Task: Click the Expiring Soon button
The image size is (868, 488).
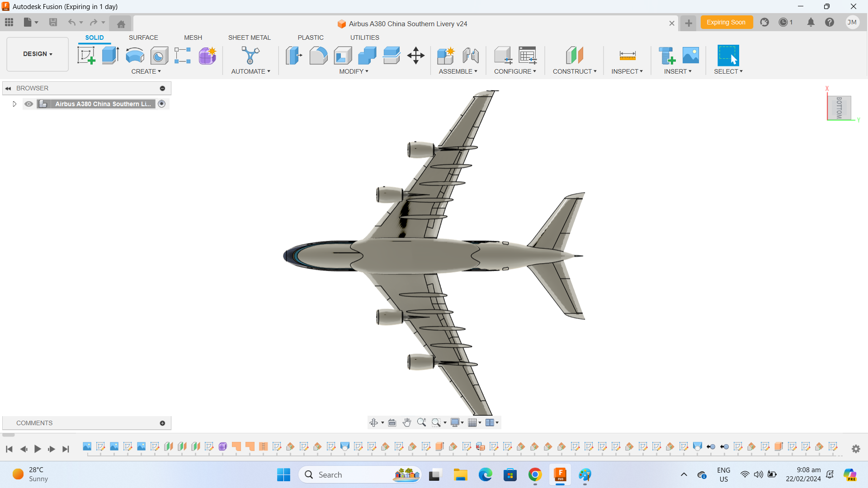Action: click(x=726, y=22)
